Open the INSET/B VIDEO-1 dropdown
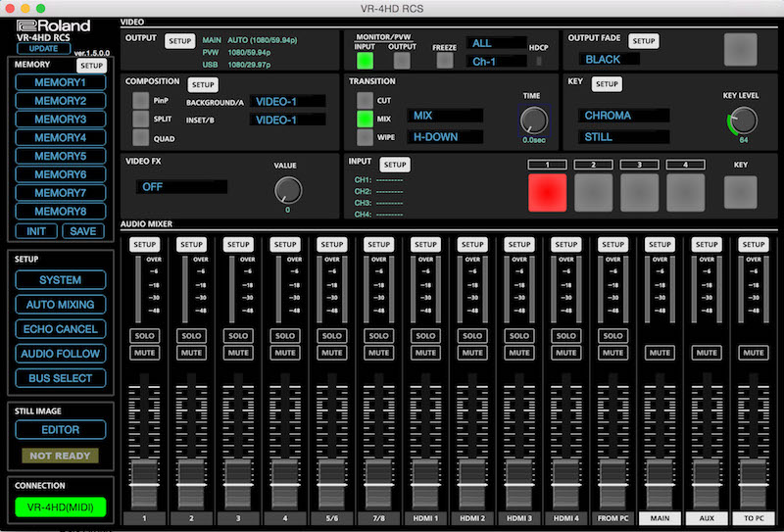784x532 pixels. pos(287,120)
